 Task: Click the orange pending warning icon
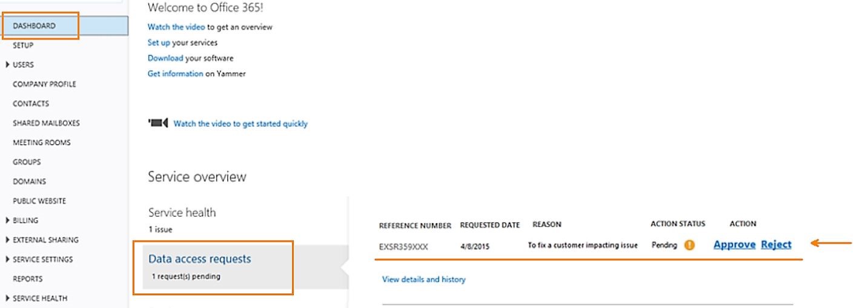pos(689,246)
